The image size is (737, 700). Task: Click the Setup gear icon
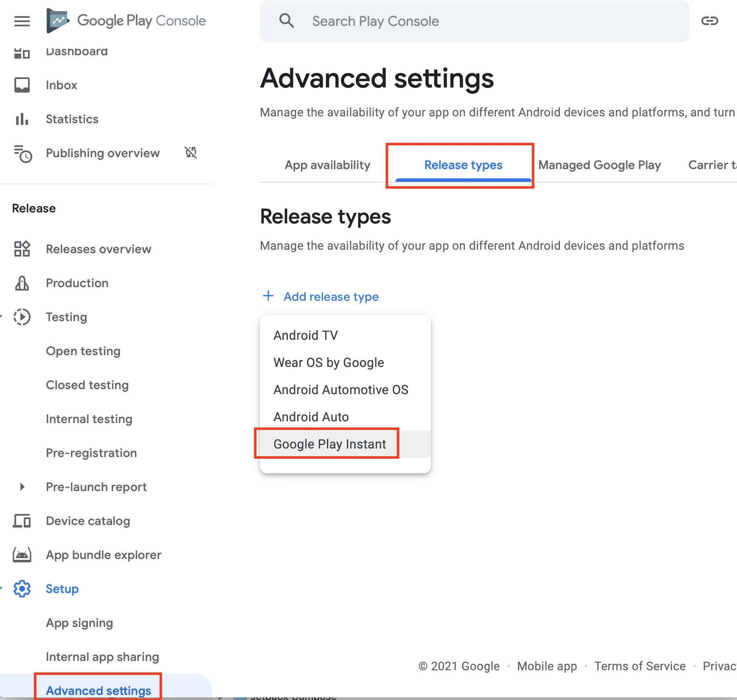22,589
